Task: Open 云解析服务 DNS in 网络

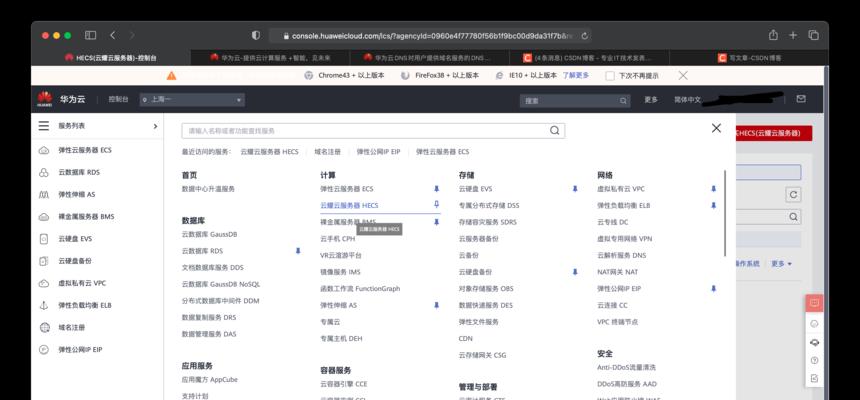Action: pyautogui.click(x=621, y=255)
